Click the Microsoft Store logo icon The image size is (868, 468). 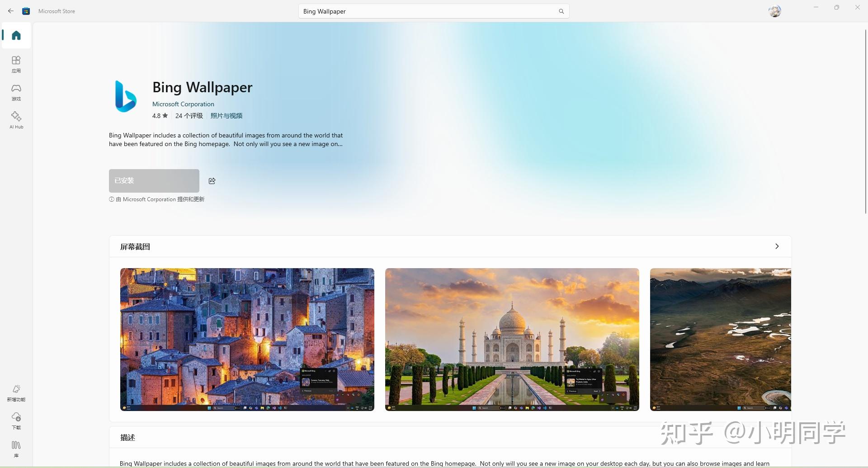pos(26,11)
